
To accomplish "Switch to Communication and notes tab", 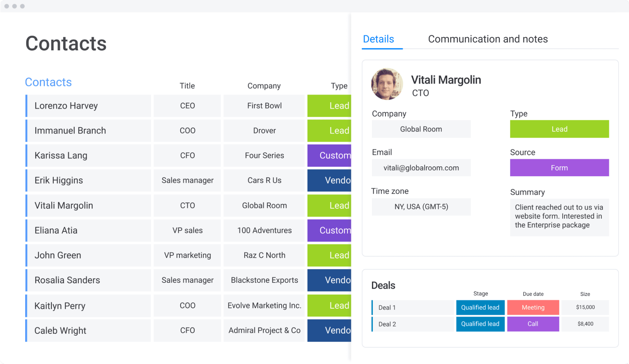I will [x=488, y=39].
